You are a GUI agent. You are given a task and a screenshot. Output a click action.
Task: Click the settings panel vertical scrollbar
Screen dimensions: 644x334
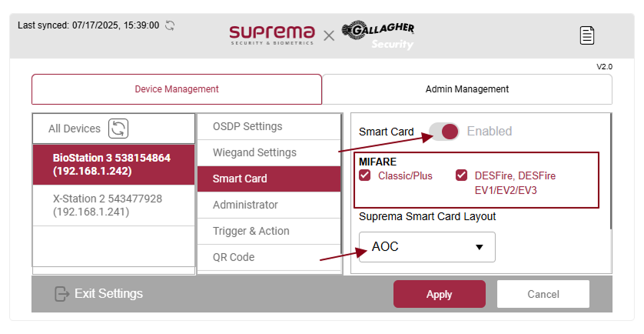(610, 171)
